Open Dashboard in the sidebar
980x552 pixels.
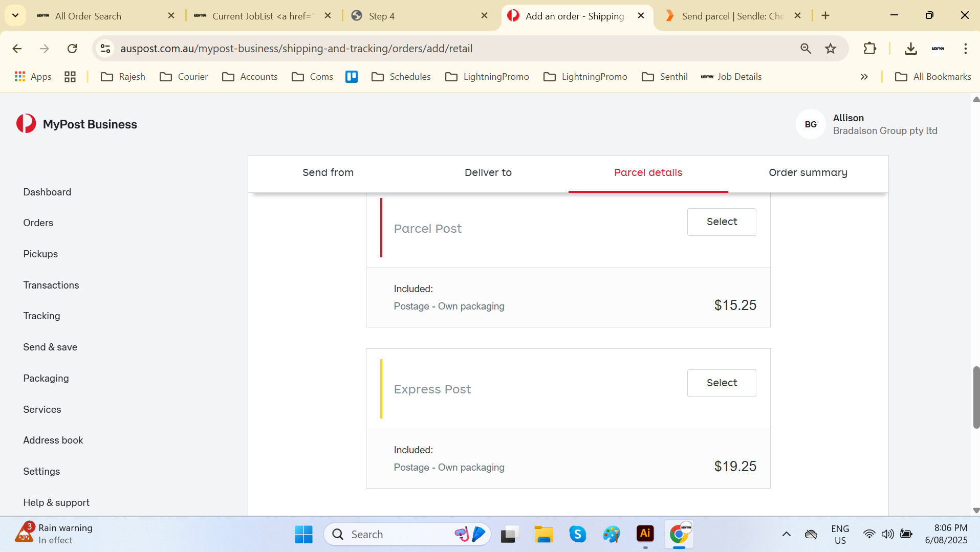point(47,192)
